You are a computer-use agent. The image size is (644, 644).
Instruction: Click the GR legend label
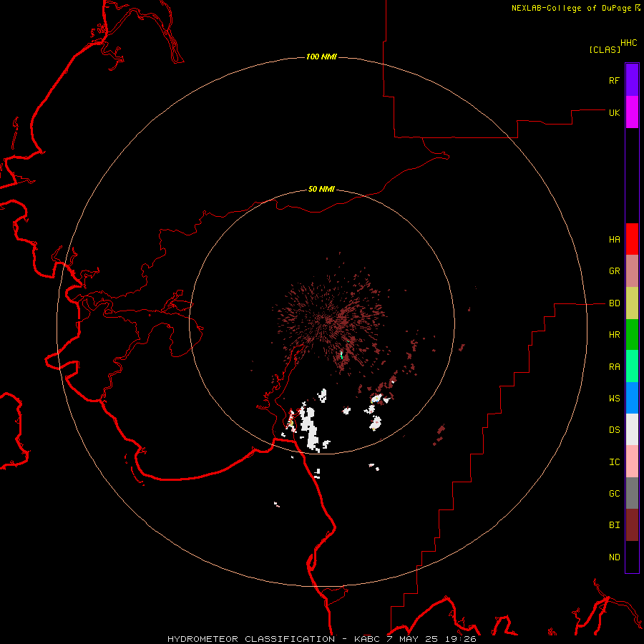(x=614, y=271)
